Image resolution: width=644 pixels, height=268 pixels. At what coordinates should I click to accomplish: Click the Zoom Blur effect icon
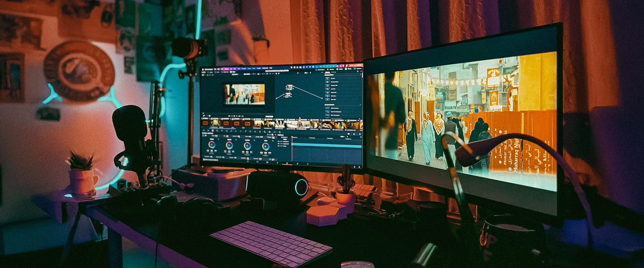(327, 99)
